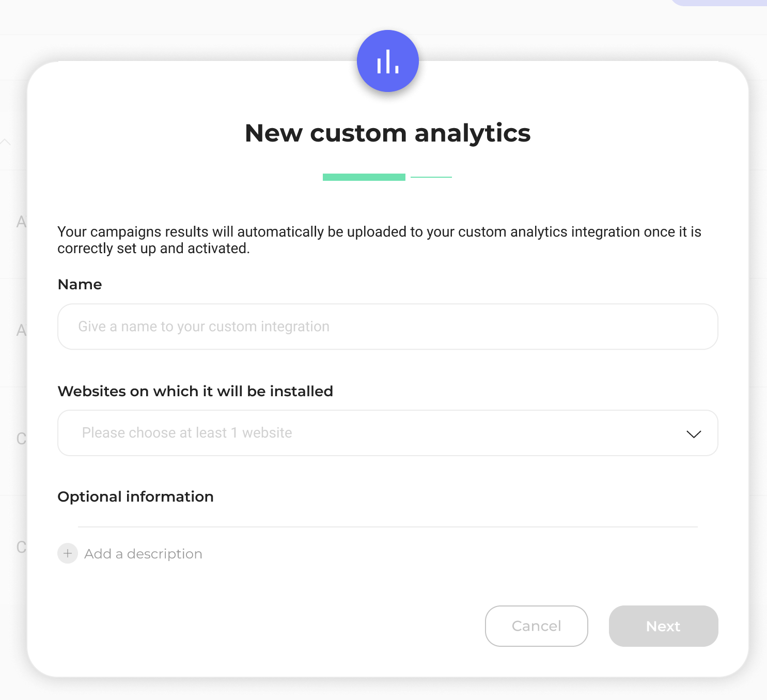Cancel the new custom analytics dialog
767x700 pixels.
point(536,626)
